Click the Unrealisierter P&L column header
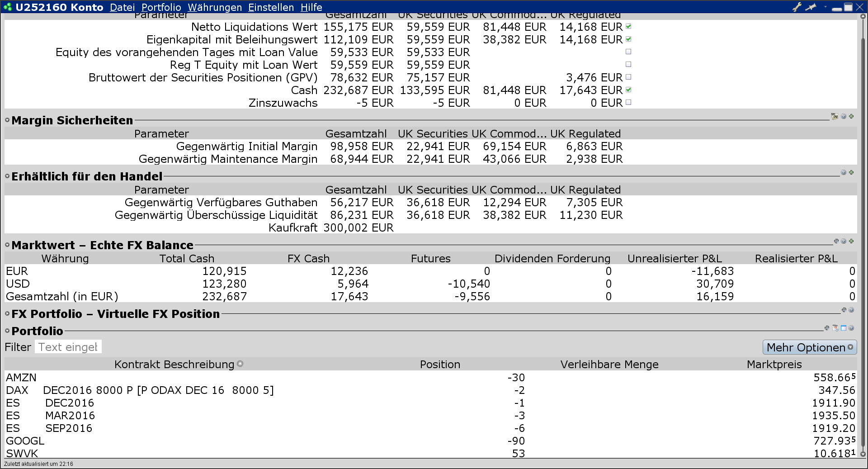 (x=675, y=259)
